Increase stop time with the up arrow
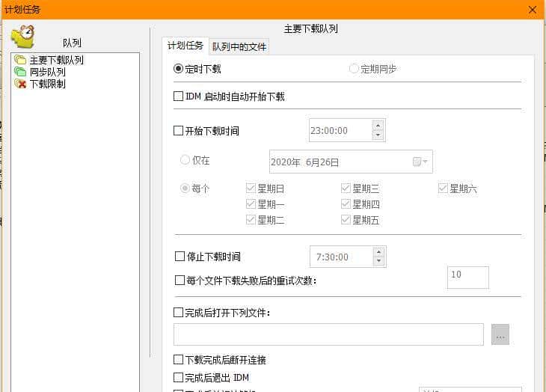546x392 pixels. (379, 251)
